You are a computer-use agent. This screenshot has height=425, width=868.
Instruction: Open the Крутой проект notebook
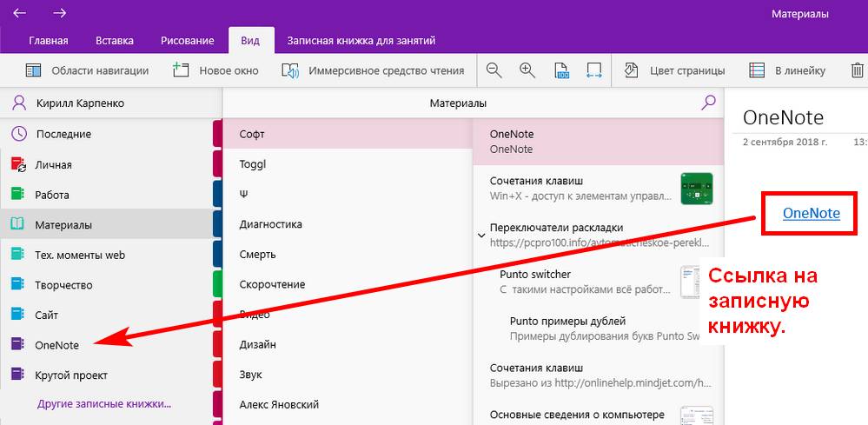click(x=106, y=375)
